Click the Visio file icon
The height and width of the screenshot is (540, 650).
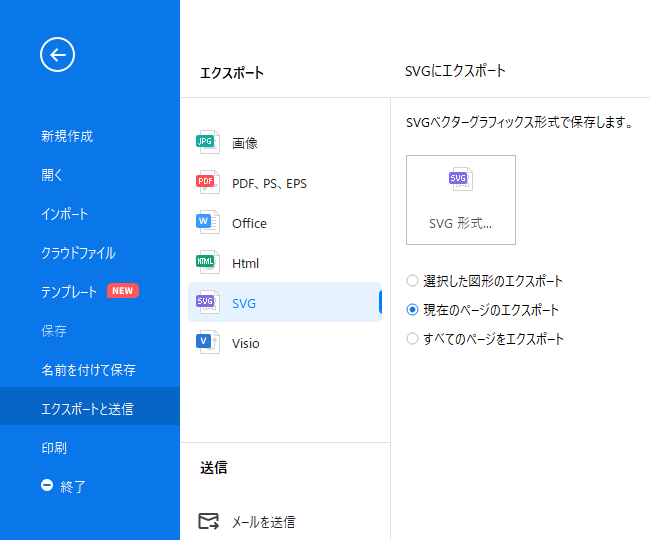(207, 343)
